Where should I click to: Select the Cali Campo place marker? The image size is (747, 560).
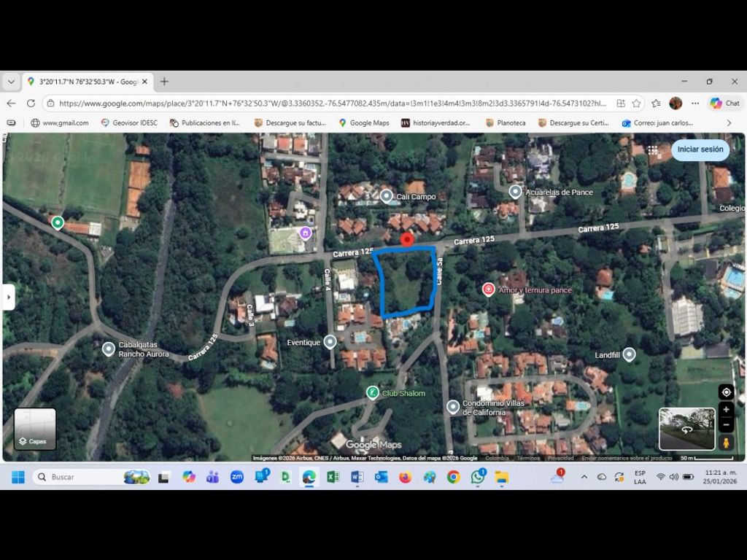click(x=386, y=196)
